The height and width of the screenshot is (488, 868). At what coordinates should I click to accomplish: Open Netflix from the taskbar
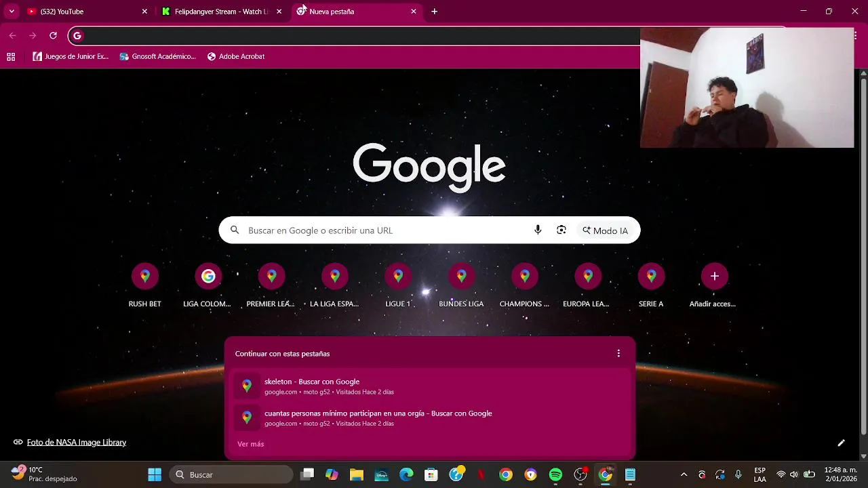pyautogui.click(x=481, y=474)
